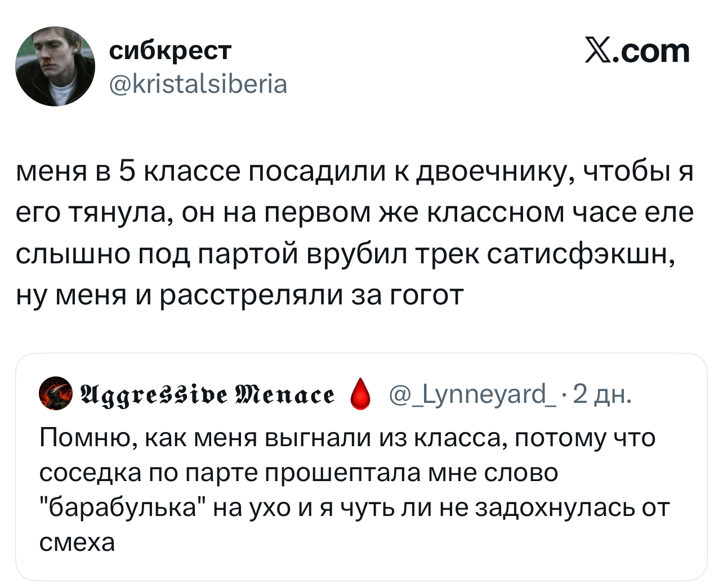The image size is (723, 588).
Task: Open сибкрест's profile avatar photo
Action: [55, 66]
